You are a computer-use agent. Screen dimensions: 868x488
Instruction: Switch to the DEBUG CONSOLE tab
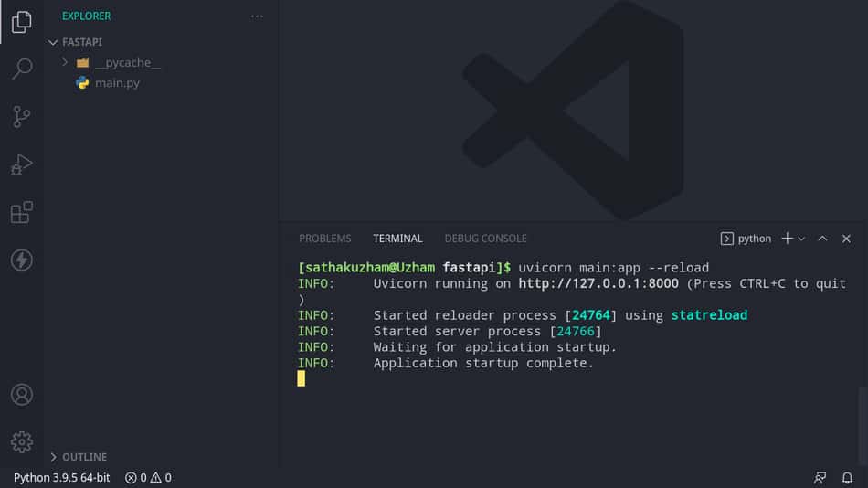click(485, 239)
